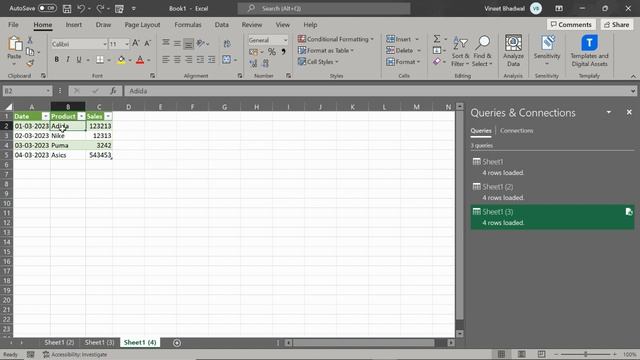Click the Cut scissors icon
Screen dimensions: 640x360
point(30,40)
